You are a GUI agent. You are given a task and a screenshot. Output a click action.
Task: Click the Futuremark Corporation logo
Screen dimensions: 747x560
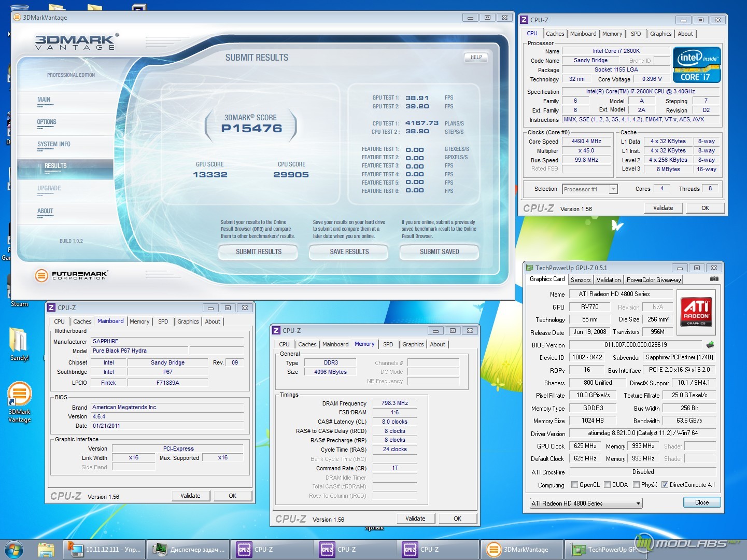pos(71,275)
